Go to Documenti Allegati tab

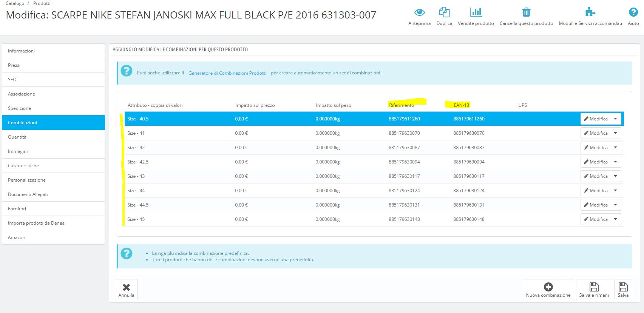tap(53, 194)
